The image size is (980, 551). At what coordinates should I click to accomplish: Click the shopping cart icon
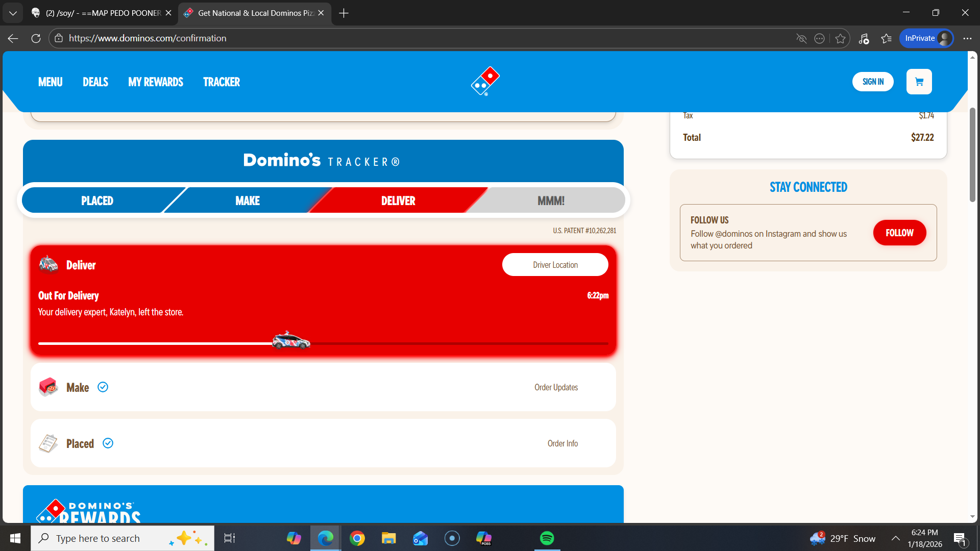919,82
